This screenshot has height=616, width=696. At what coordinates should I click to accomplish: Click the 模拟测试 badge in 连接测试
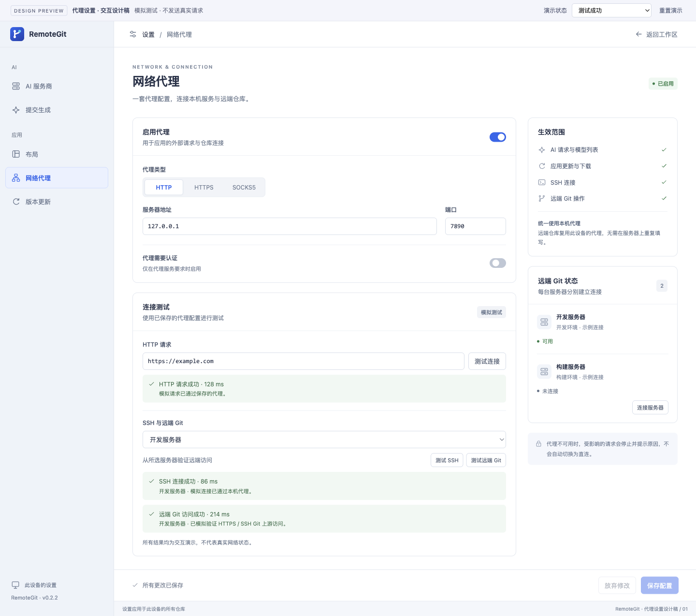click(492, 312)
